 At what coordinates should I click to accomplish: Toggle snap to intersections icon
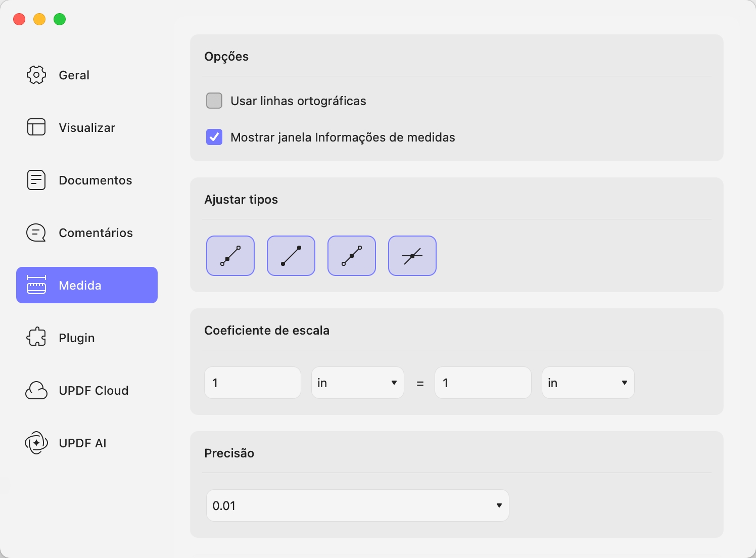412,256
